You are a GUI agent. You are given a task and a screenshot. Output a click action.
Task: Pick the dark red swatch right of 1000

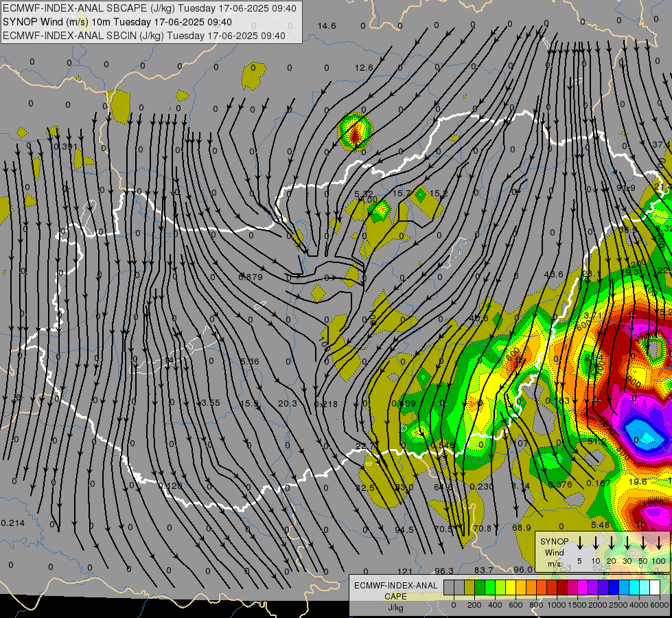point(562,588)
